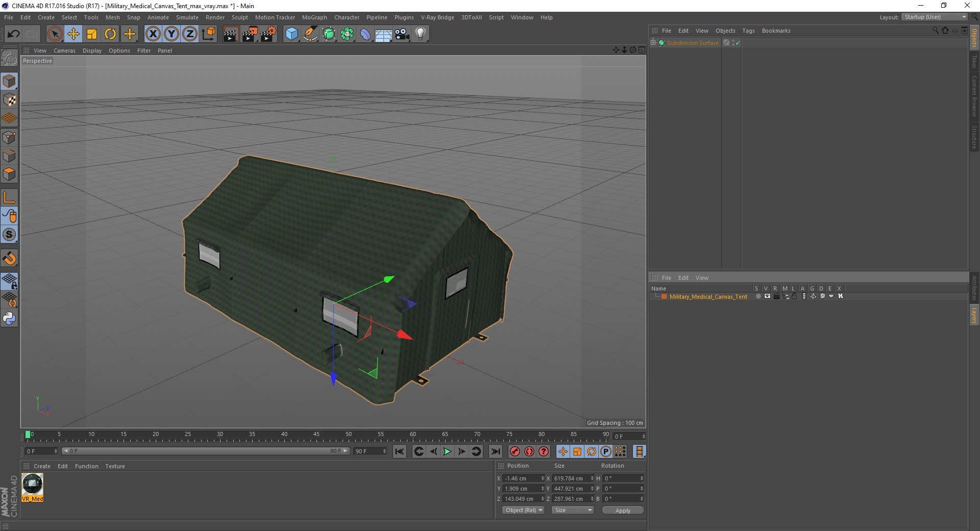
Task: Enable Snap toggle in left toolbar
Action: point(9,258)
